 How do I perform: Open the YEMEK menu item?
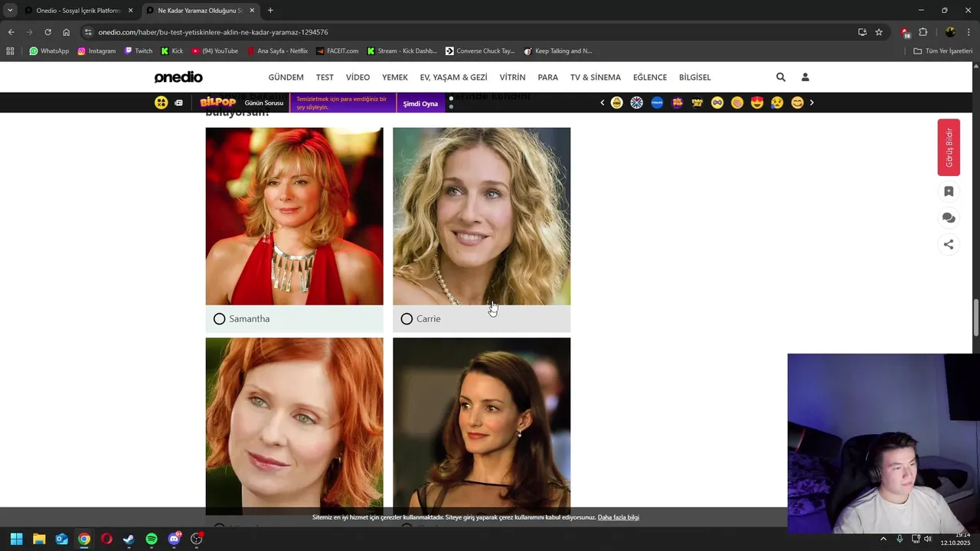point(395,77)
